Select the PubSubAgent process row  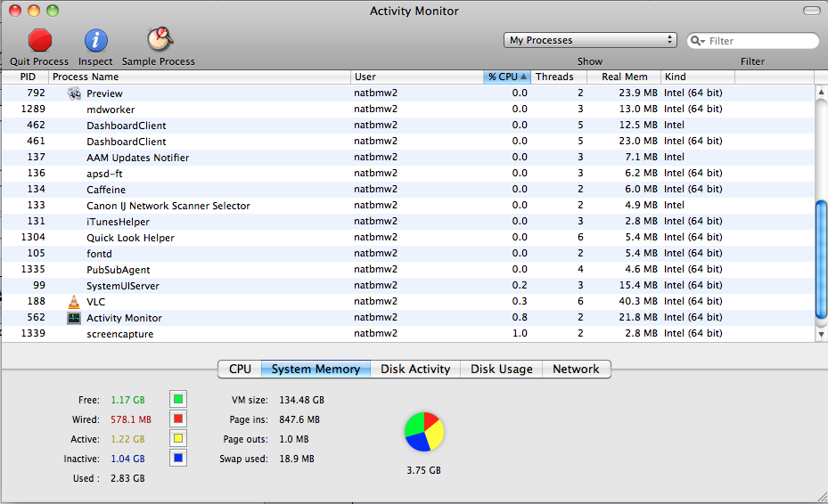click(x=407, y=269)
